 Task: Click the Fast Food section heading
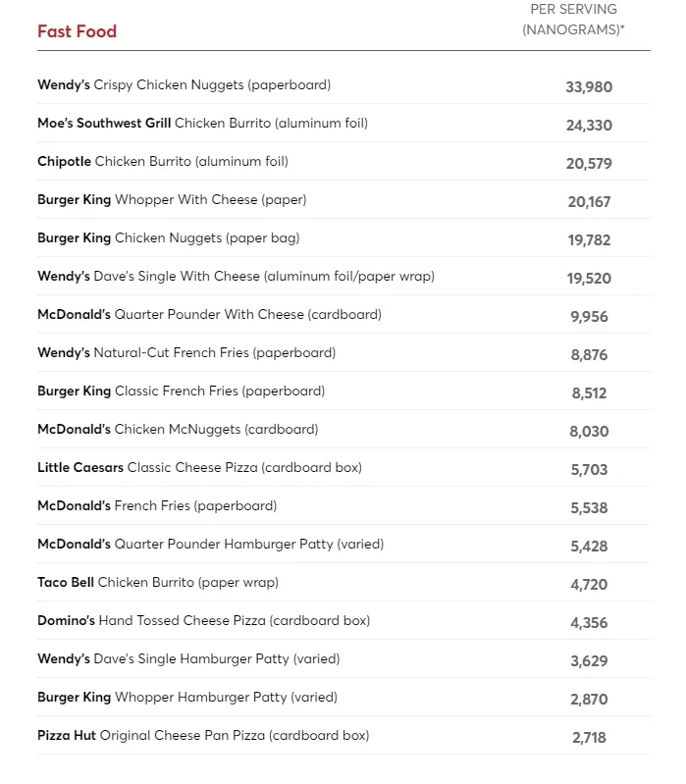77,31
